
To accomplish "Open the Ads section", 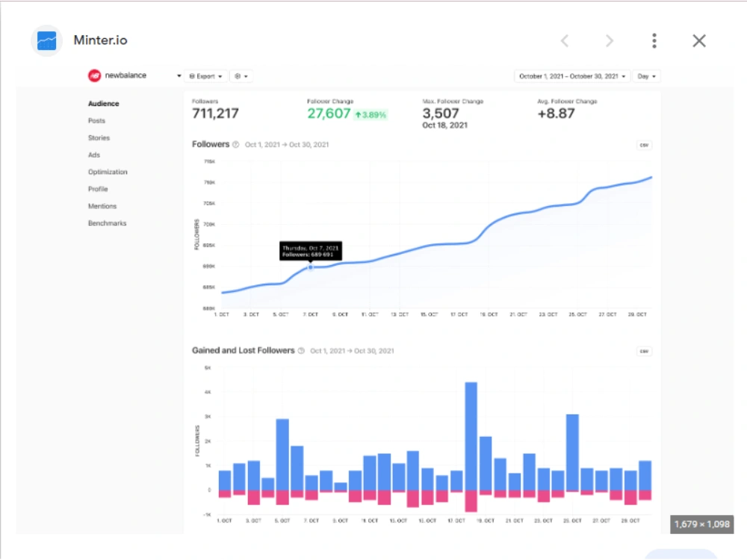I will click(94, 155).
